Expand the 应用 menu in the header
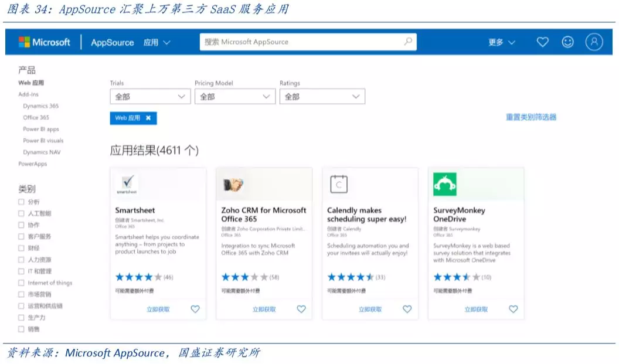The image size is (619, 364). [157, 42]
